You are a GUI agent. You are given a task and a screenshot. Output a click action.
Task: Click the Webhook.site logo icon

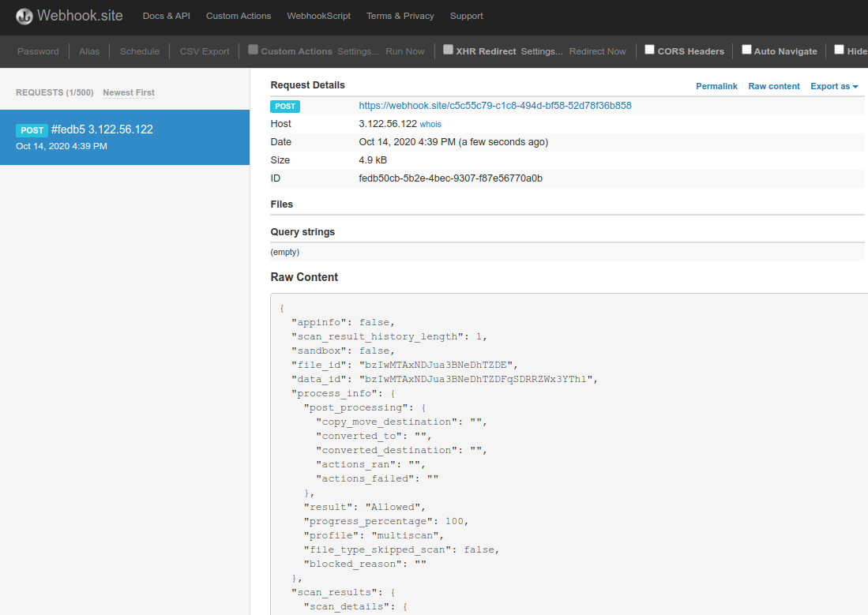coord(24,17)
